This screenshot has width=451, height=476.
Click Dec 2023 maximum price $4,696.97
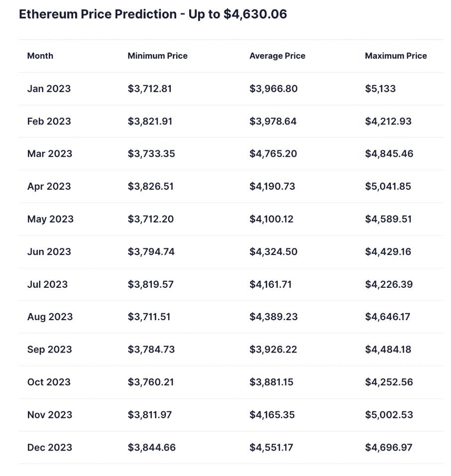pyautogui.click(x=388, y=448)
